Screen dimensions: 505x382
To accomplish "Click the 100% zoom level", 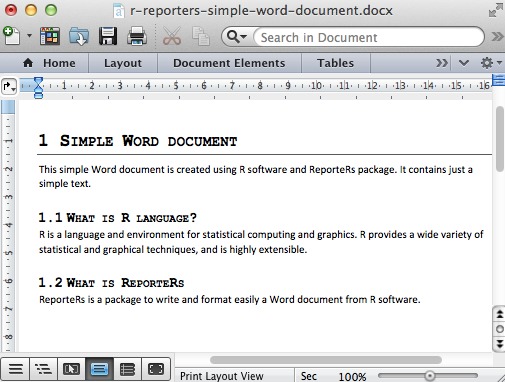I will click(352, 377).
